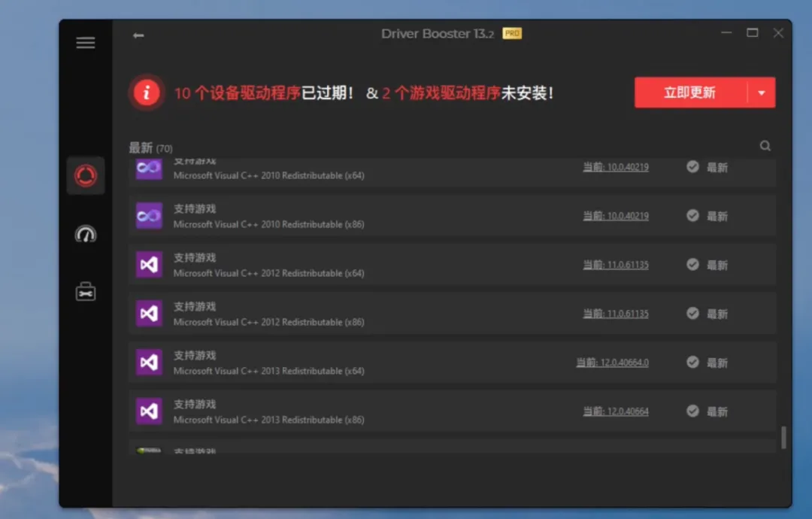Click the red info alert icon

(147, 93)
